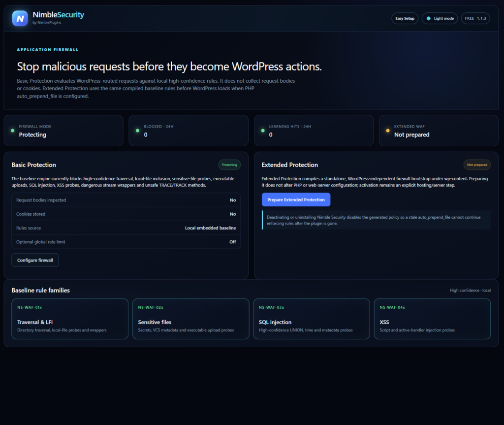Image resolution: width=504 pixels, height=425 pixels.
Task: Click green status dot in Blocked 24H card
Action: point(138,131)
